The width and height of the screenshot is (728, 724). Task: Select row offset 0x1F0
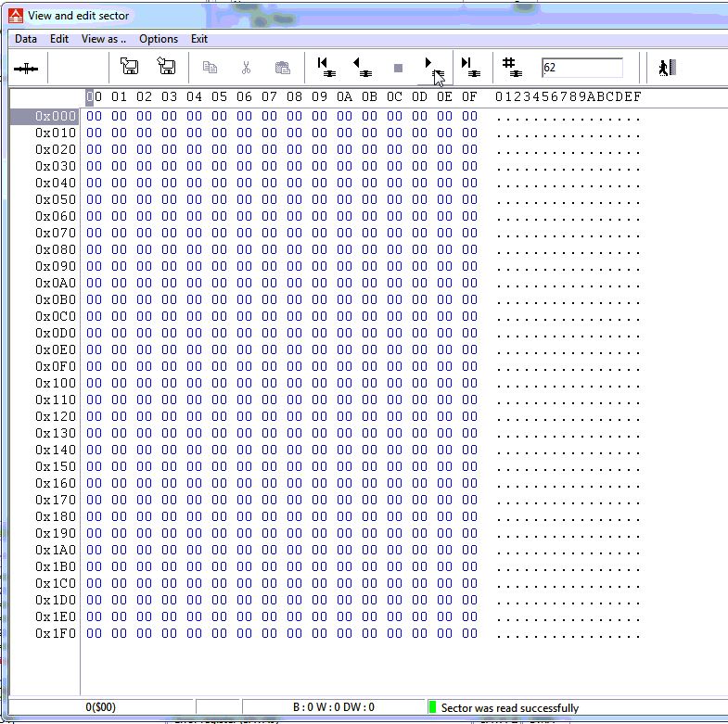coord(56,633)
